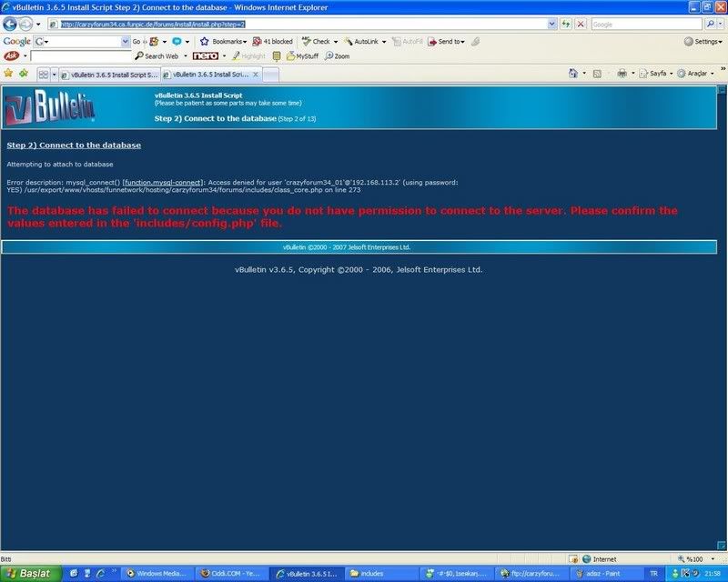Click the 41 blocked popup blocker button
This screenshot has height=582, width=728.
coord(272,41)
